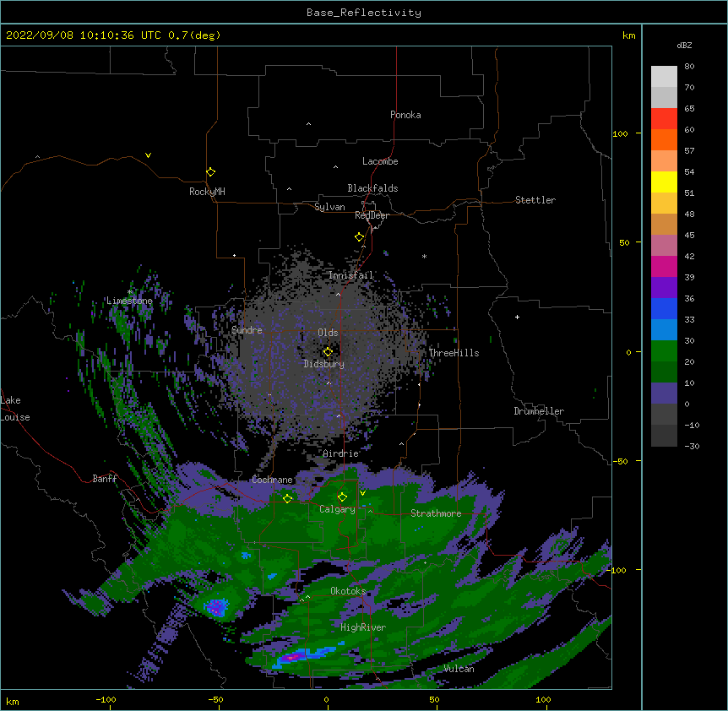Image resolution: width=728 pixels, height=711 pixels.
Task: Click the RedDeer city label
Action: pos(372,215)
